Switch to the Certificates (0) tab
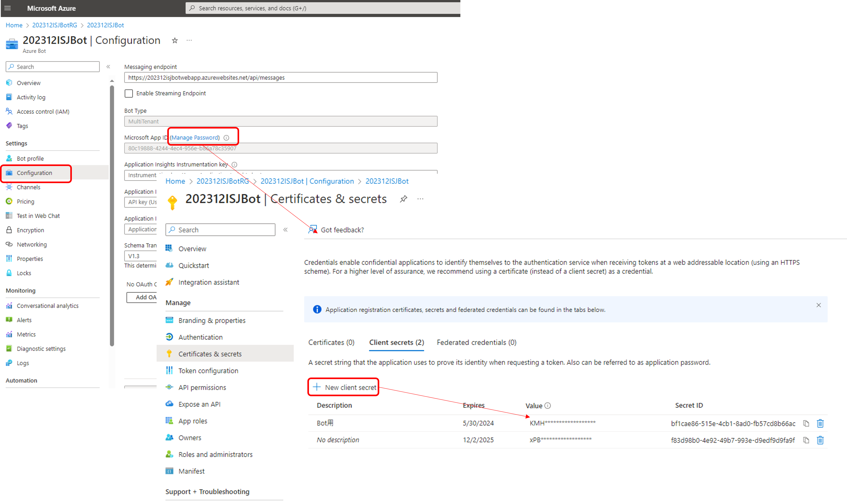This screenshot has height=504, width=847. 331,342
